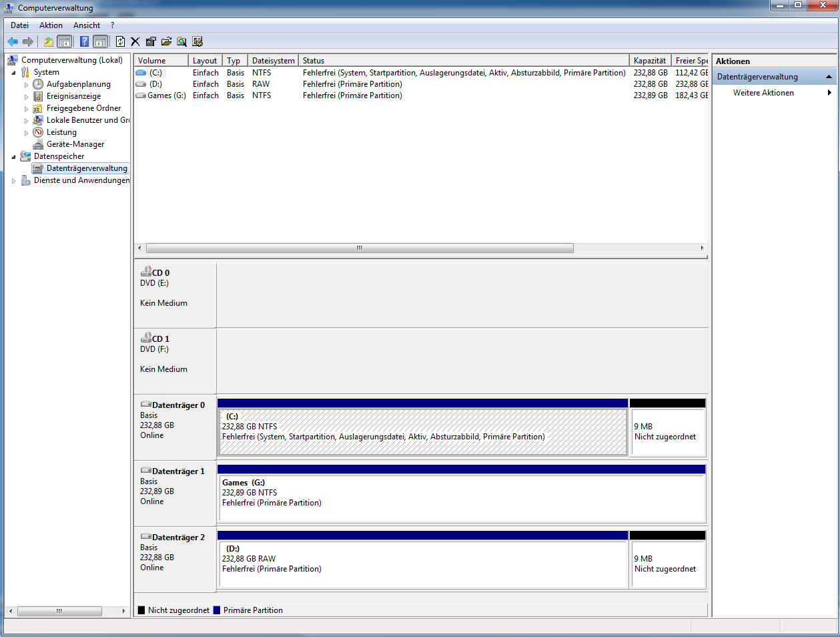Click the Up one level folder icon
The image size is (840, 637).
(x=49, y=41)
